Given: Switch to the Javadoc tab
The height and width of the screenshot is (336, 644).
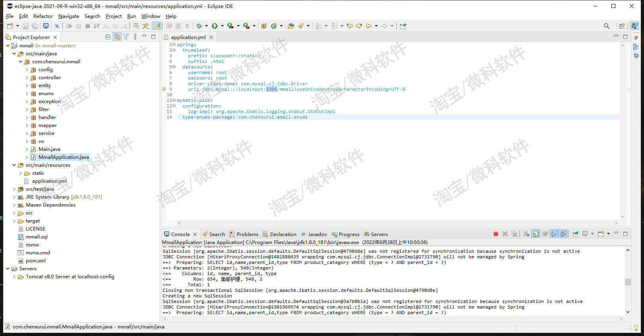Looking at the screenshot, I should point(314,234).
